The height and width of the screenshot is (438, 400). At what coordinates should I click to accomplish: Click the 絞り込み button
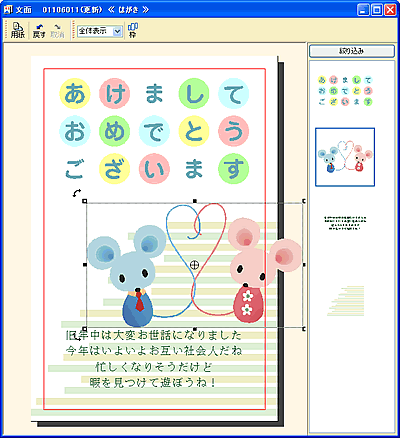(352, 51)
